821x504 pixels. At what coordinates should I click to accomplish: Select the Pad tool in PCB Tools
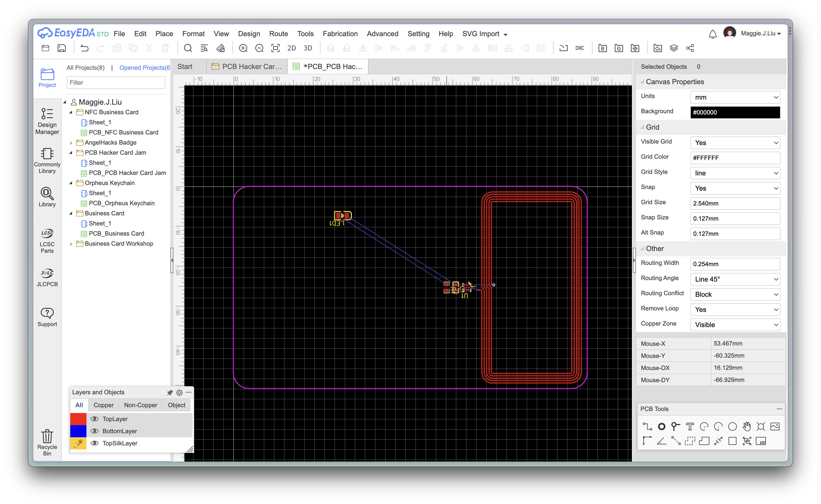tap(661, 426)
